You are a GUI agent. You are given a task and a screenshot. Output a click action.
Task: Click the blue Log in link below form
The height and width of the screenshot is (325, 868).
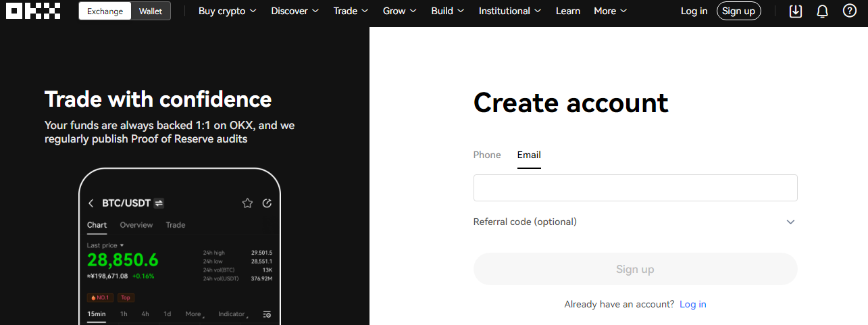[693, 304]
